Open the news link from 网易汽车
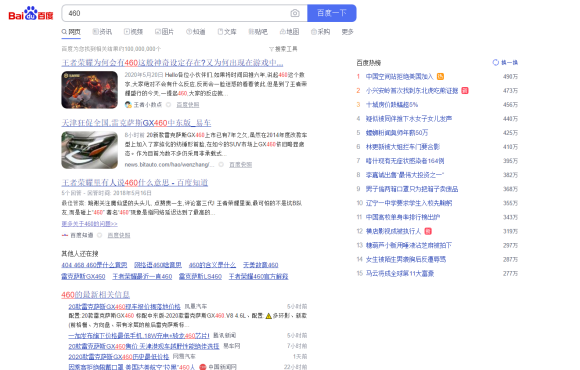The image size is (580, 370). [x=119, y=357]
